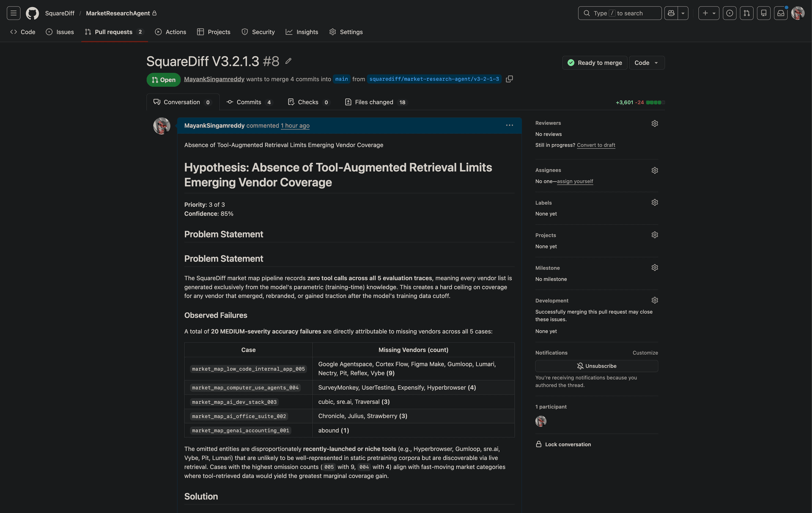812x513 pixels.
Task: Open the Reviewers gear settings
Action: pos(655,123)
